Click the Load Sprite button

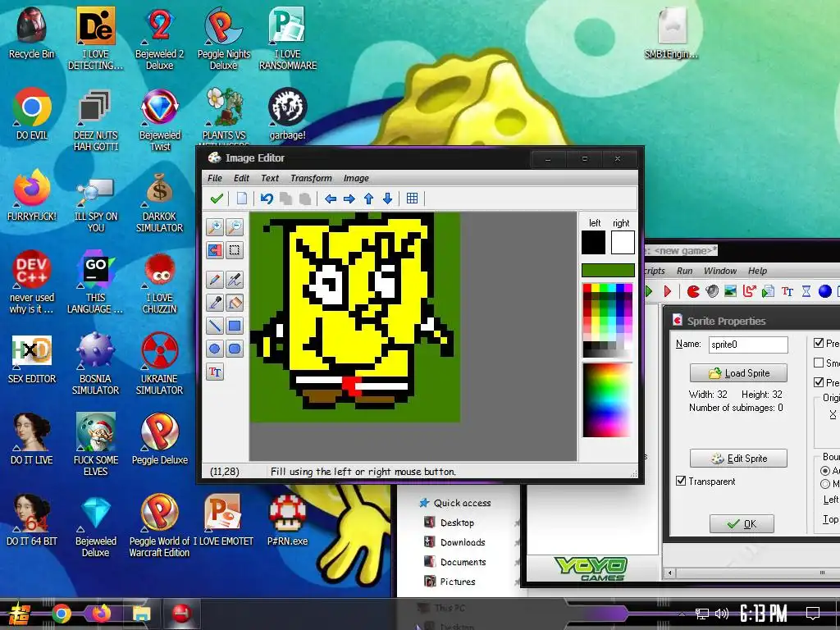pyautogui.click(x=739, y=373)
